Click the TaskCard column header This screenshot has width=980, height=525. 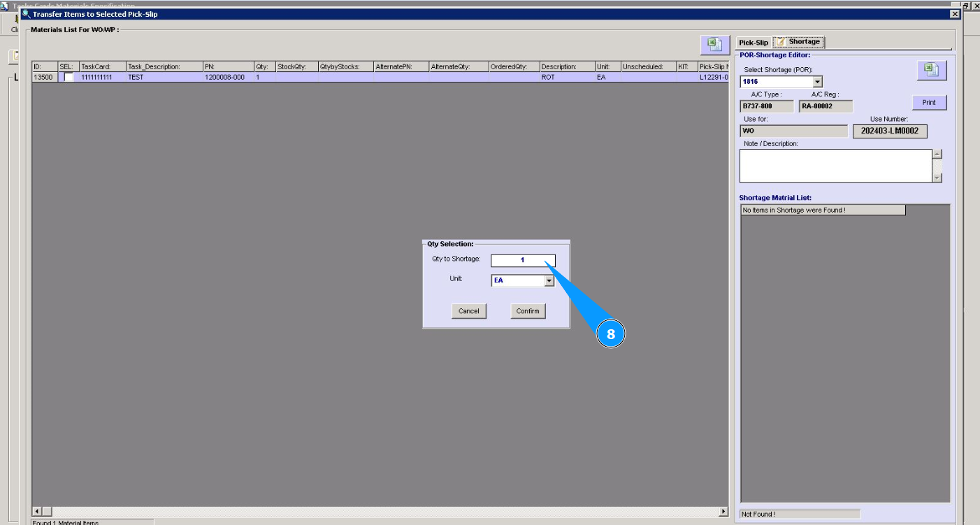pyautogui.click(x=103, y=67)
